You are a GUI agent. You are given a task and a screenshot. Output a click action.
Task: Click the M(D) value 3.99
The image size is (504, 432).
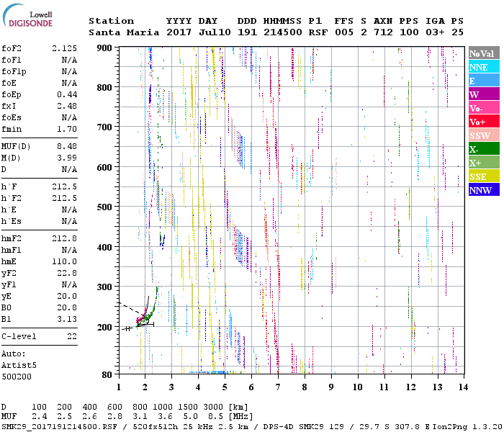[67, 158]
